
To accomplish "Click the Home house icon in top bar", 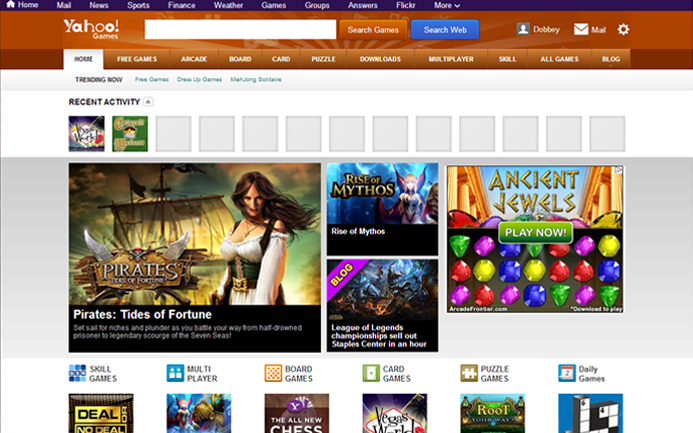I will [x=11, y=4].
